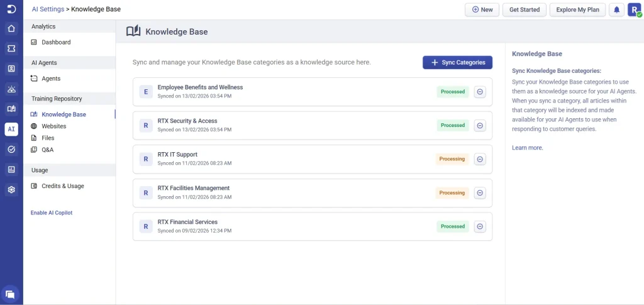Image resolution: width=644 pixels, height=305 pixels.
Task: Open the sunrise-shaped icon in left rail
Action: point(11,89)
